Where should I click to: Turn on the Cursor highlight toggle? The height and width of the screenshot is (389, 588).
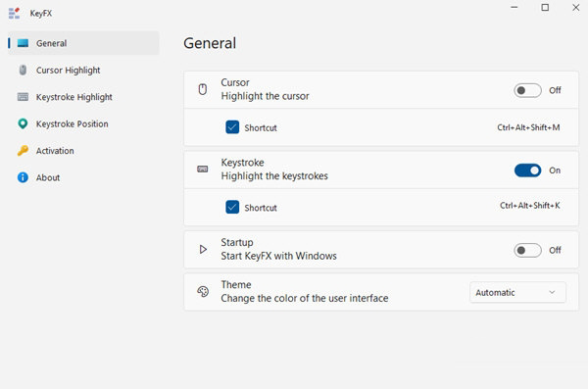coord(527,90)
